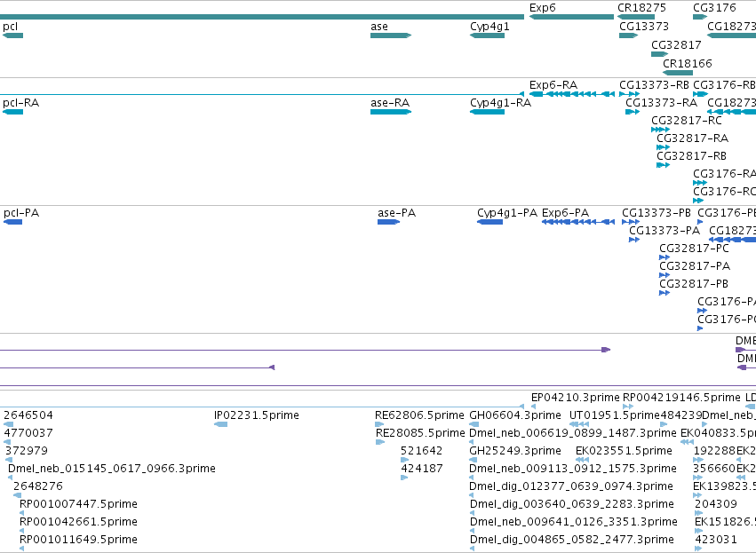Click the CR18275 gene feature

click(x=636, y=17)
